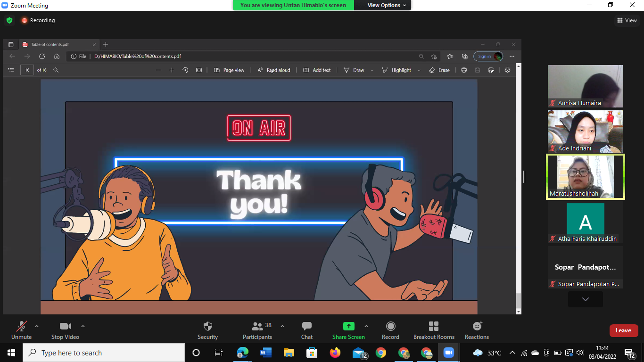Start recording with the Record button
644x362 pixels.
[x=390, y=330]
